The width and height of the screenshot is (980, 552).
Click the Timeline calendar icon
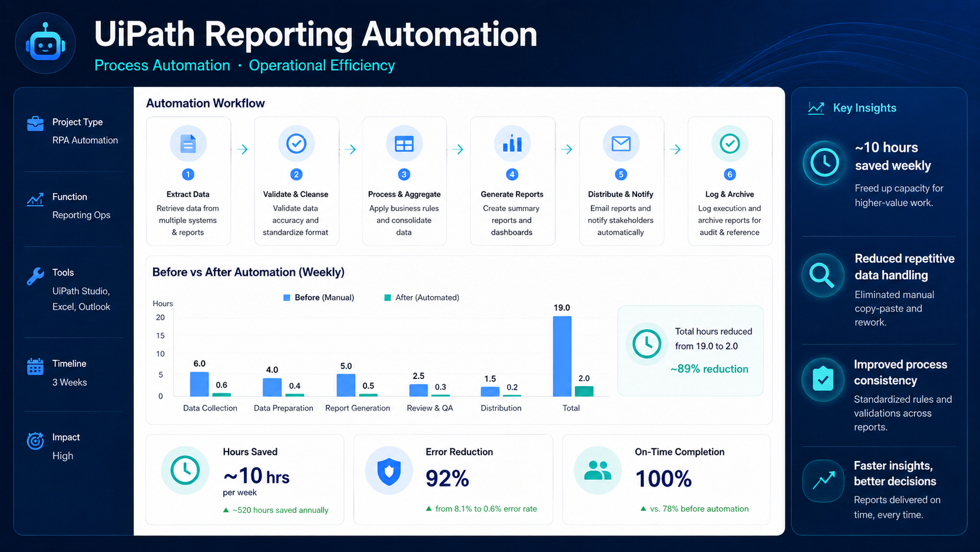pyautogui.click(x=35, y=367)
